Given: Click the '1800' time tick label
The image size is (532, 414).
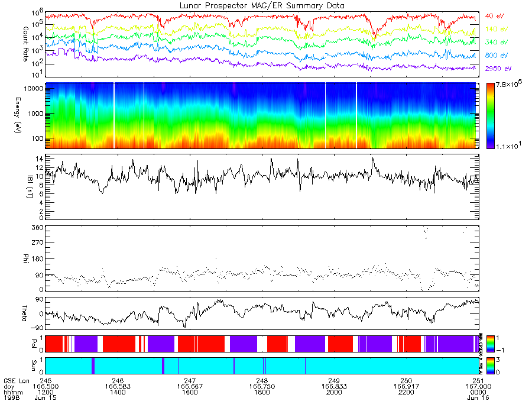Looking at the screenshot, I should tap(262, 392).
